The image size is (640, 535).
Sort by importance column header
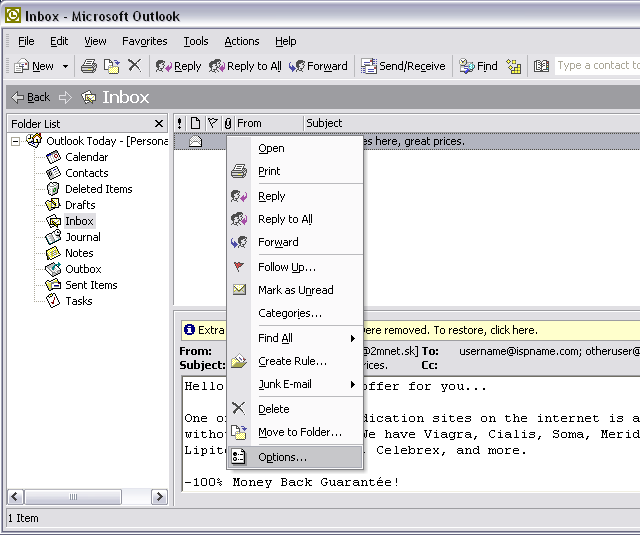point(180,123)
